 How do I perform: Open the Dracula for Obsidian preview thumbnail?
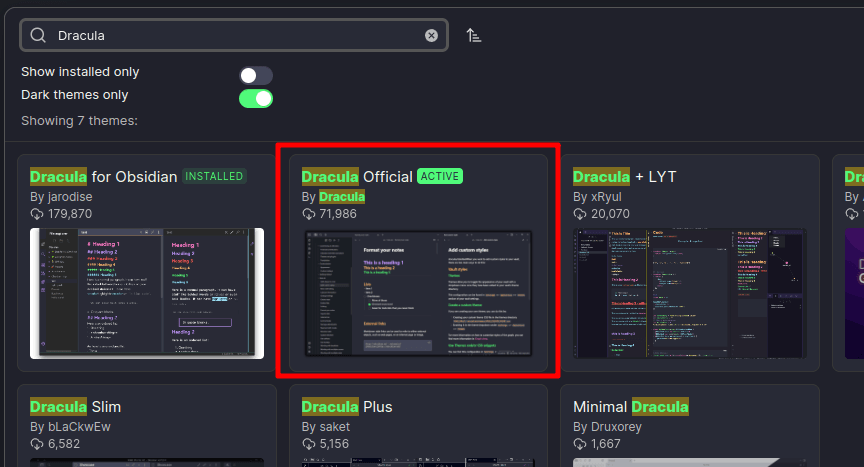click(x=147, y=293)
